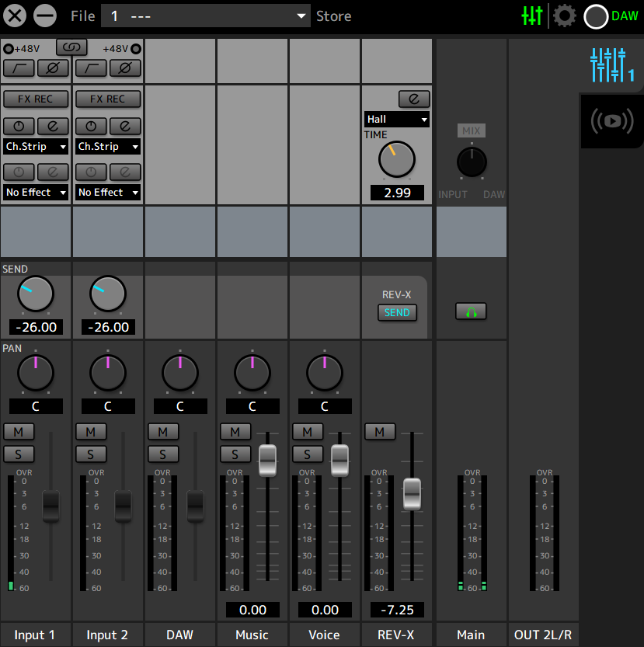This screenshot has height=647, width=644.
Task: Click the REV-X level value -7.25
Action: [x=397, y=610]
